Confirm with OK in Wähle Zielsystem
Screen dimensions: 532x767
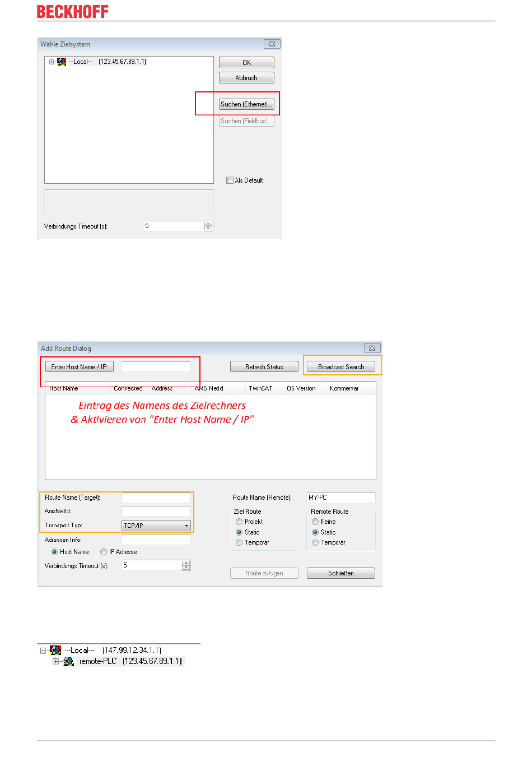coord(246,63)
